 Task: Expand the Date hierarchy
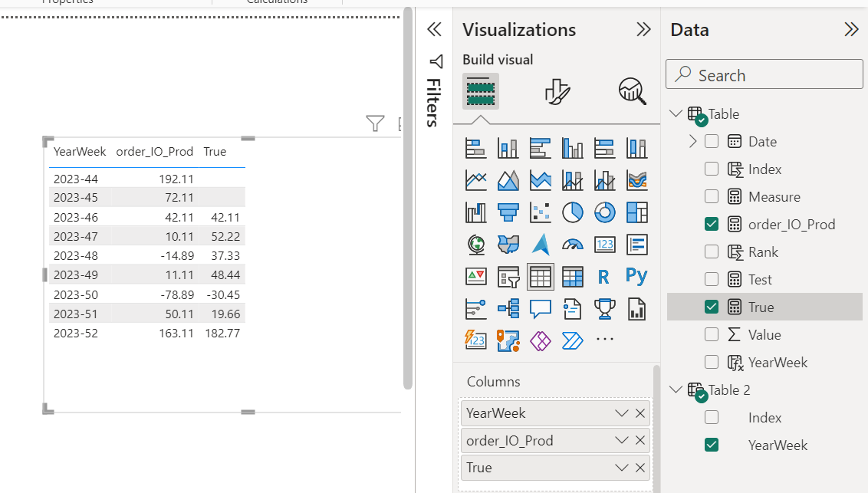[x=692, y=142]
